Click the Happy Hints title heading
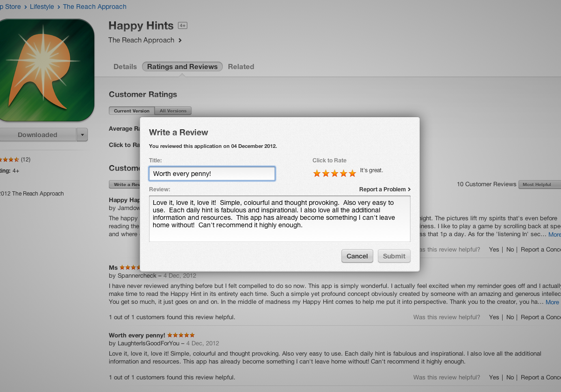Screen dimensions: 561x392 [141, 26]
